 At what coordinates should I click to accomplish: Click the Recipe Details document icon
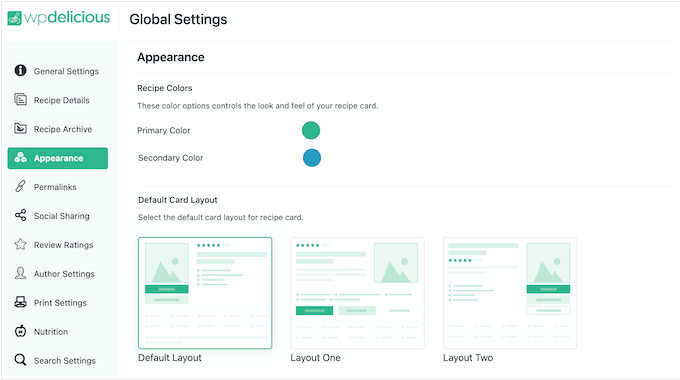point(20,99)
